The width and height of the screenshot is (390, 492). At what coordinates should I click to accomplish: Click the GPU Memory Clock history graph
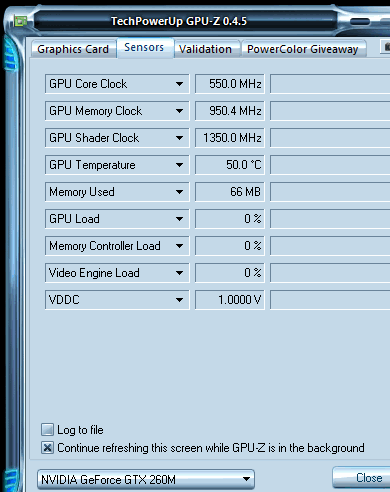(330, 111)
